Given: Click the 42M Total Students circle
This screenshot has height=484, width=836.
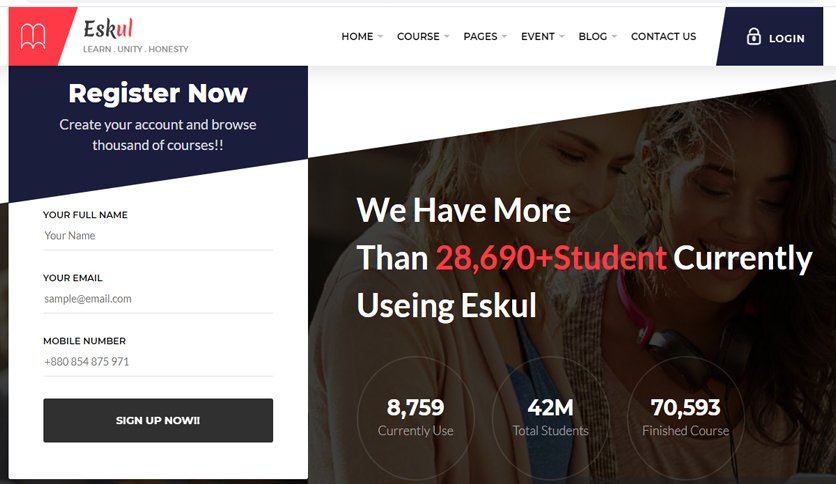Looking at the screenshot, I should click(x=551, y=416).
